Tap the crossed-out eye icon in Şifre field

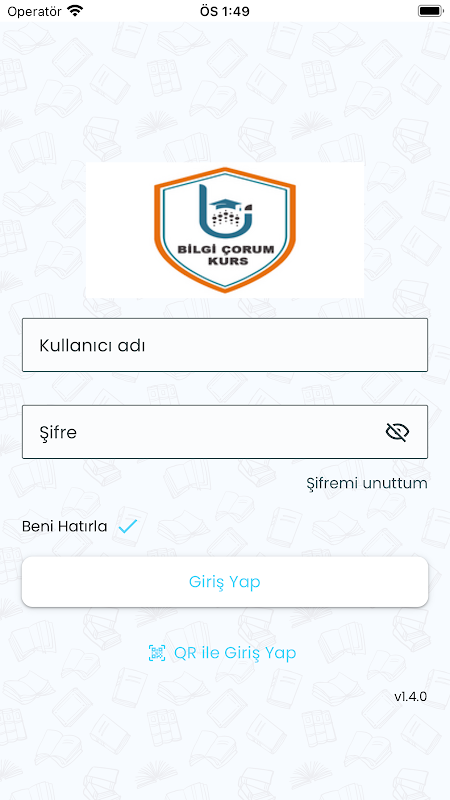point(397,432)
